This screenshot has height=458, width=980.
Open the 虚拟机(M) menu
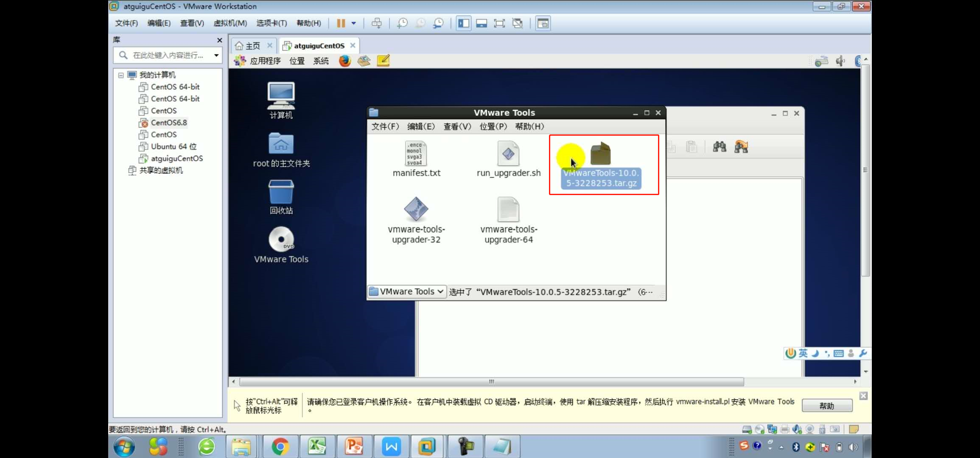(230, 23)
